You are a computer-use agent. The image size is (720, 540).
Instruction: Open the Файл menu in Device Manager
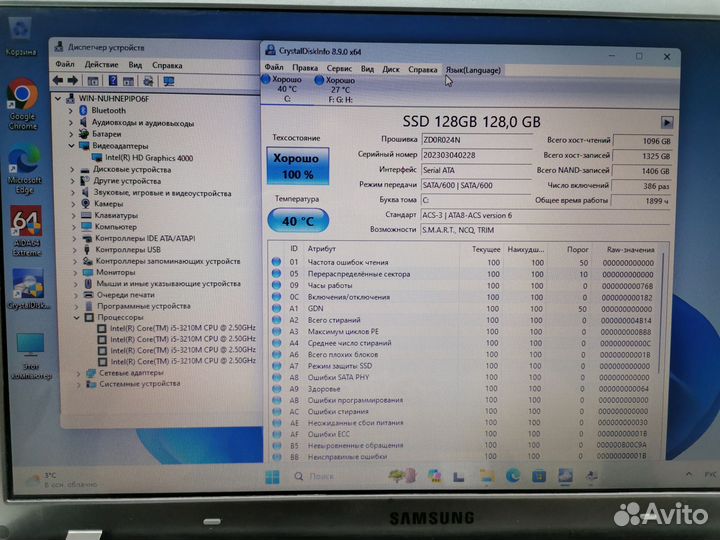(65, 64)
